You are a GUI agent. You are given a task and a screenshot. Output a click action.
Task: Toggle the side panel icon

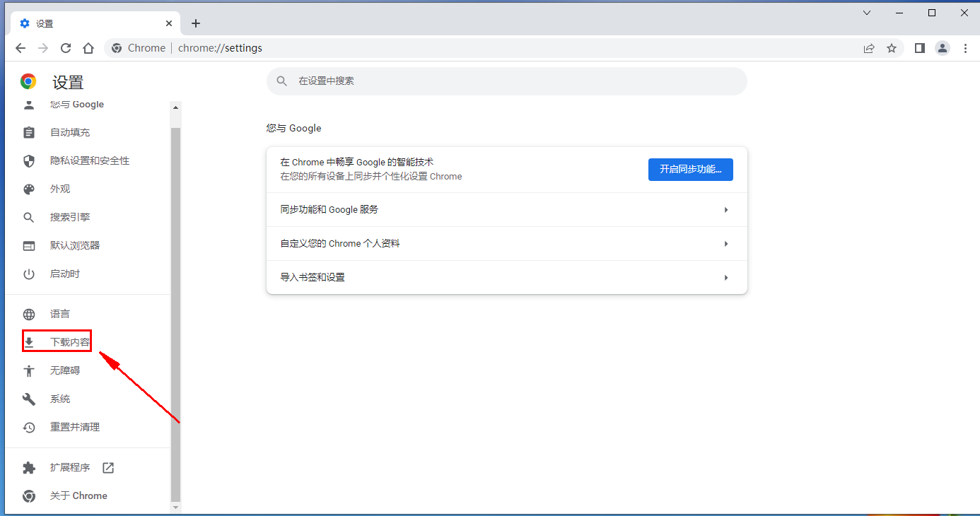[920, 48]
